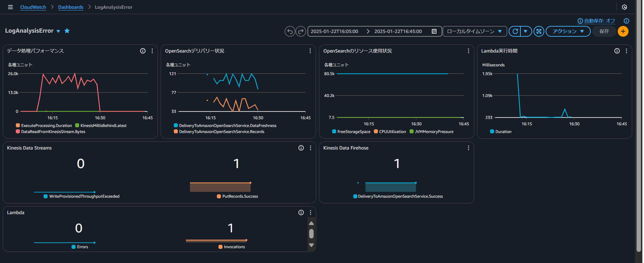
Task: Open the アクション dropdown menu
Action: [x=568, y=31]
